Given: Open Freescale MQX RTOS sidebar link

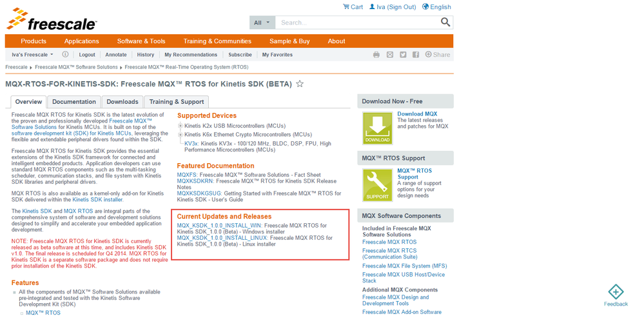Looking at the screenshot, I should (389, 242).
